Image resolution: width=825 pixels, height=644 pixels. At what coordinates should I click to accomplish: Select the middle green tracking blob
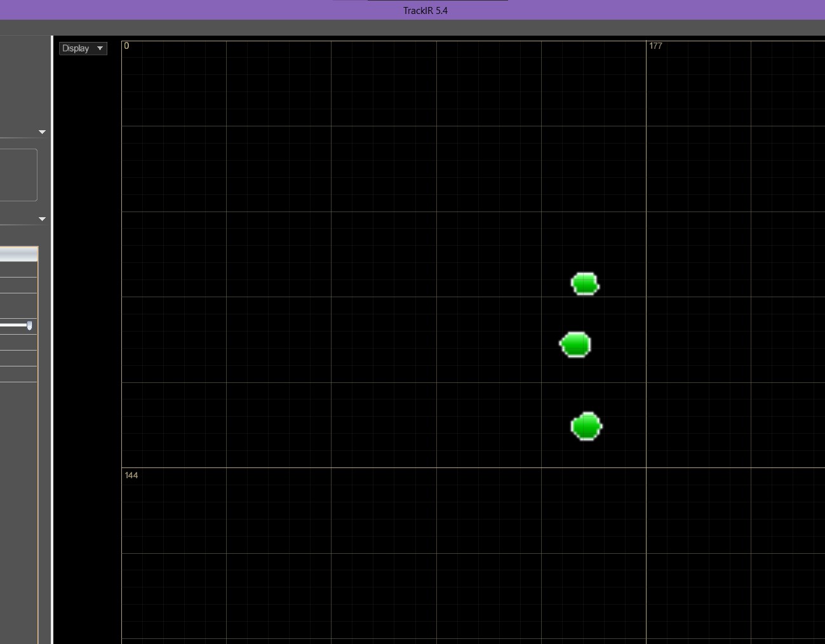(575, 345)
